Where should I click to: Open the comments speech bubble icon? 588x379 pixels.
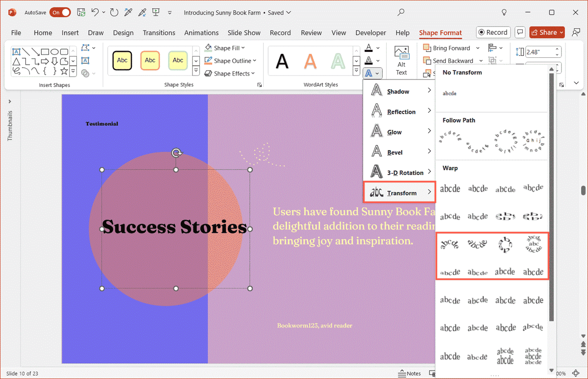pyautogui.click(x=519, y=32)
